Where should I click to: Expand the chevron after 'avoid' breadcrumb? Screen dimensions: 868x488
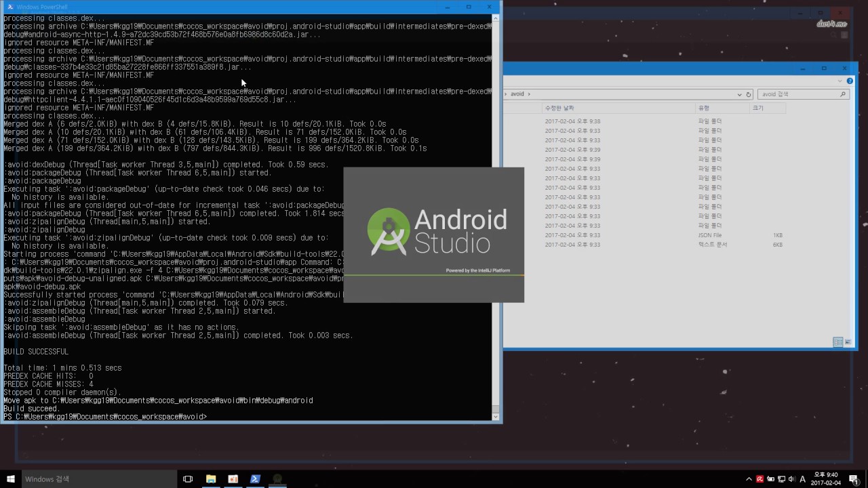pyautogui.click(x=529, y=94)
